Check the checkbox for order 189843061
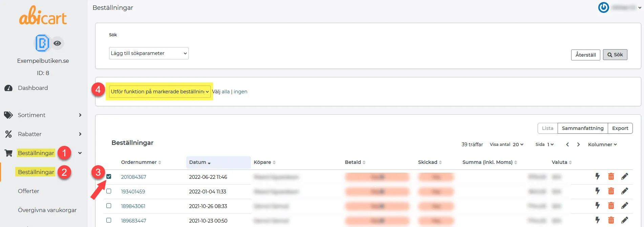The height and width of the screenshot is (227, 644). coord(109,206)
